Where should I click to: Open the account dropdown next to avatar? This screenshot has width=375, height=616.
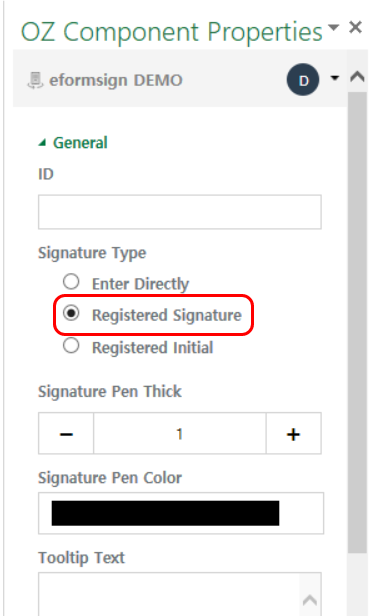coord(335,78)
